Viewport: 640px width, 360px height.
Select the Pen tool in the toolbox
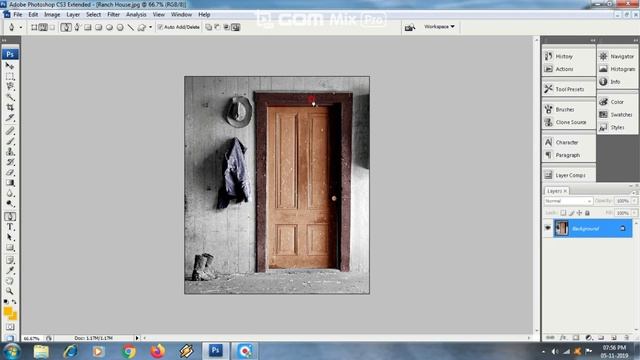point(10,216)
